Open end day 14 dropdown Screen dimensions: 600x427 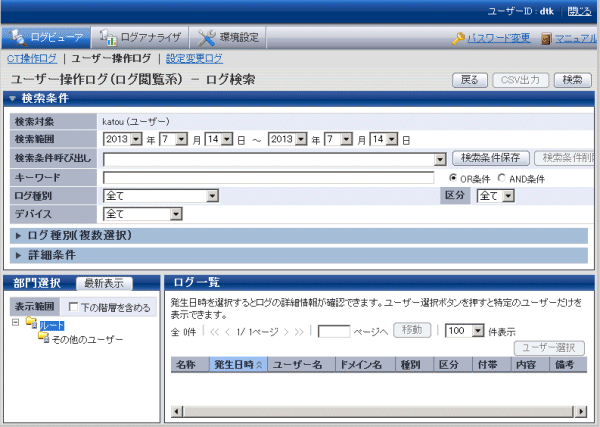coord(384,139)
